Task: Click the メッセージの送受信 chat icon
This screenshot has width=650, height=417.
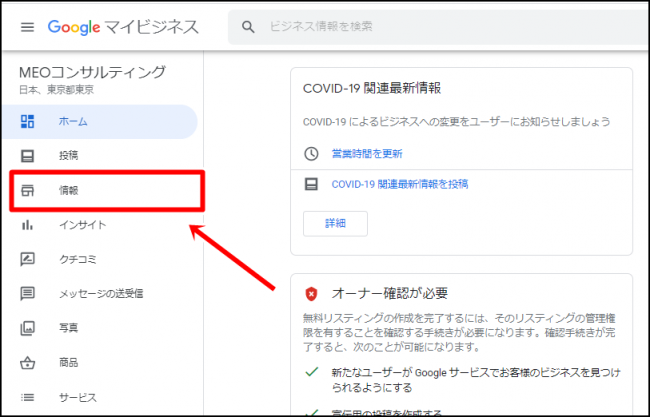Action: click(27, 294)
